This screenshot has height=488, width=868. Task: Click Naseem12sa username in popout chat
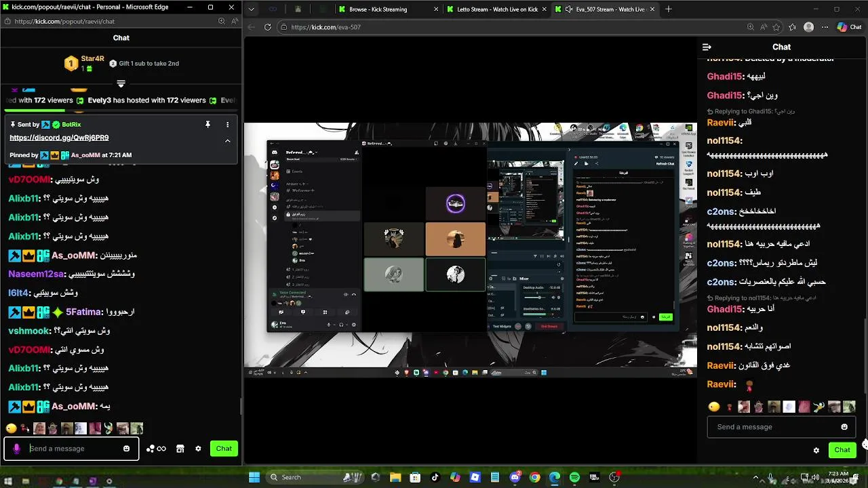36,274
